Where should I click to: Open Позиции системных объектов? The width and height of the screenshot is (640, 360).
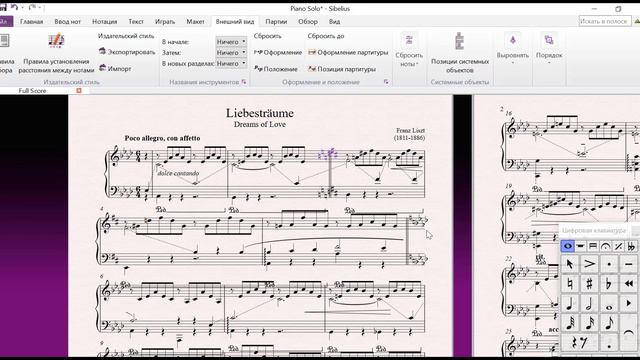tap(460, 53)
